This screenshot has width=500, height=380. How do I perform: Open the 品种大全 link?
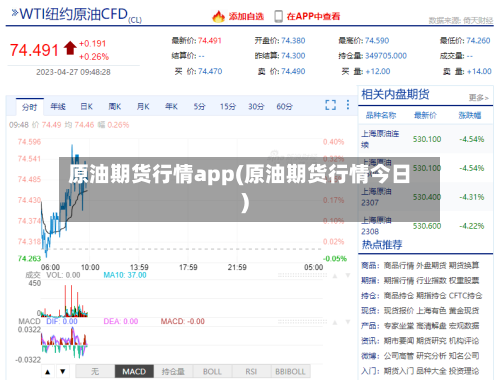click(x=431, y=371)
